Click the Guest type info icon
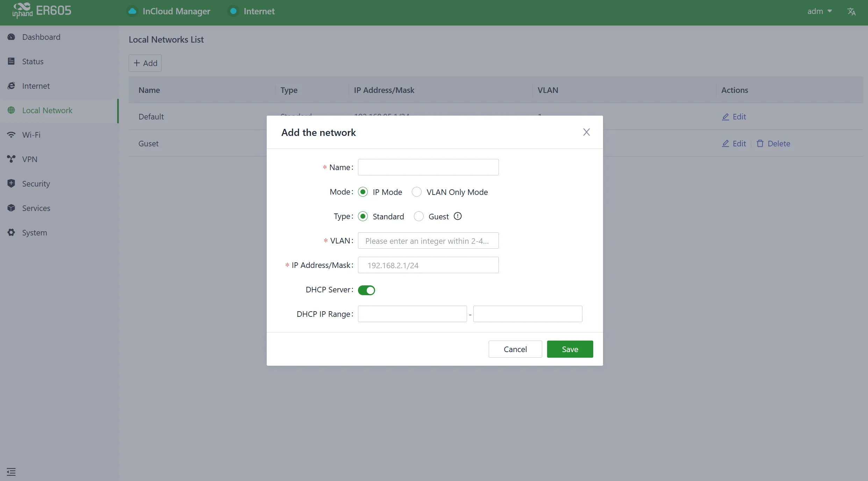Screen dimensions: 868x481 click(x=458, y=216)
